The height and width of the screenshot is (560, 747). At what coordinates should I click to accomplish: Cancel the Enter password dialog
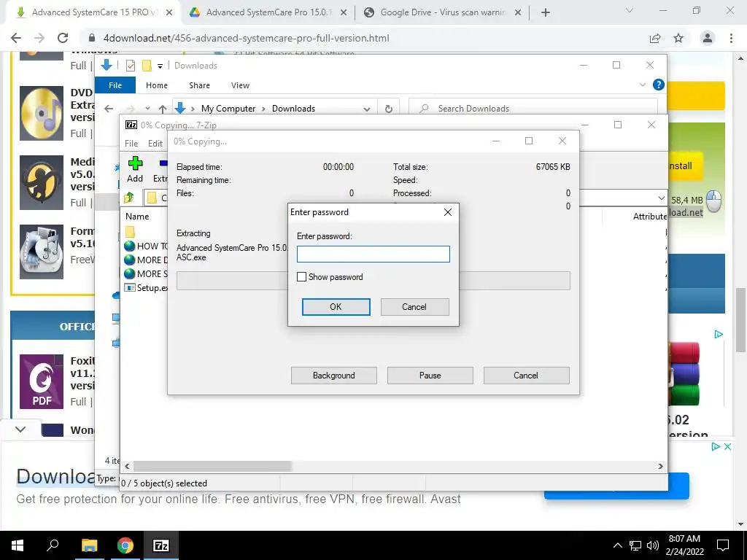(414, 307)
